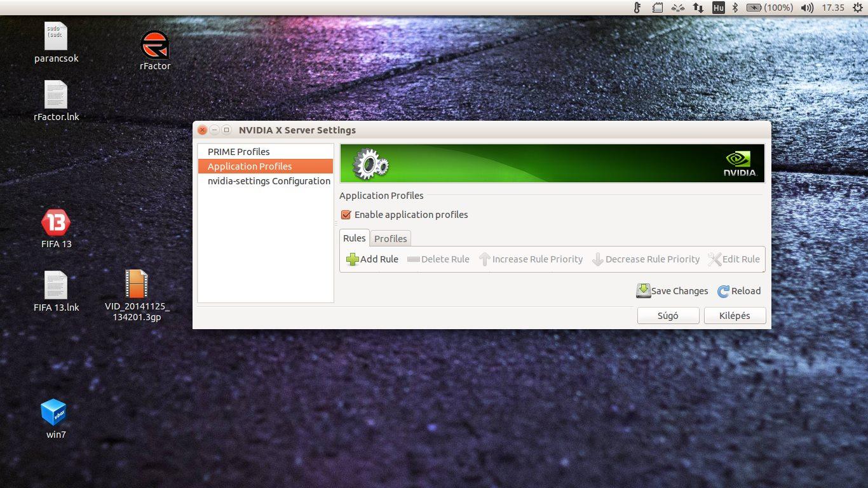Select the parancsok file on desktop
Viewport: 868px width, 488px height.
click(57, 43)
